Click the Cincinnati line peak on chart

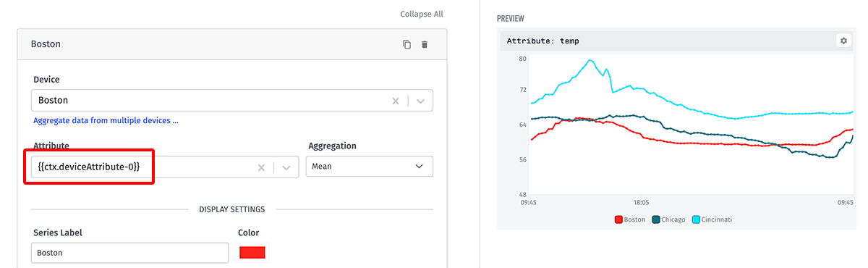pos(591,60)
